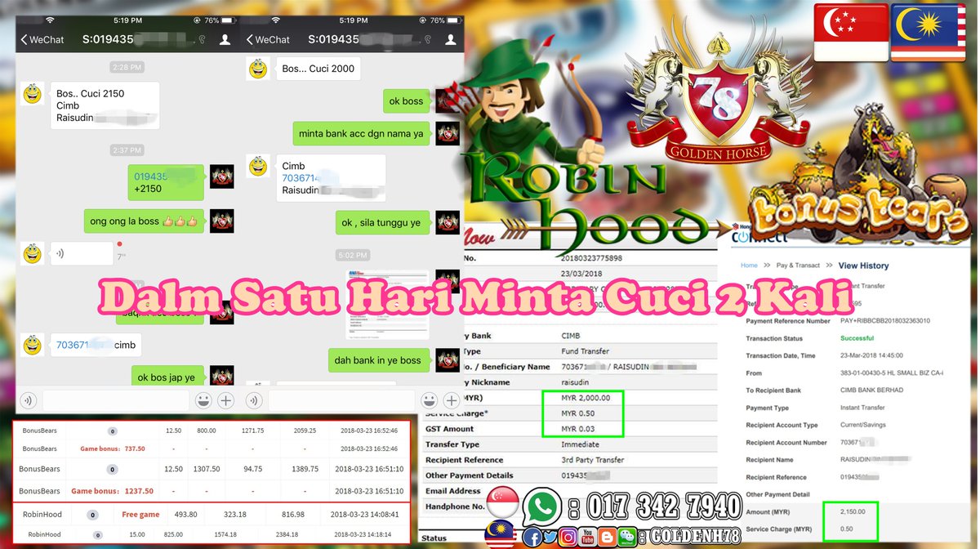Select 'ong ong la boss' message bubble
This screenshot has width=980, height=549.
(144, 221)
